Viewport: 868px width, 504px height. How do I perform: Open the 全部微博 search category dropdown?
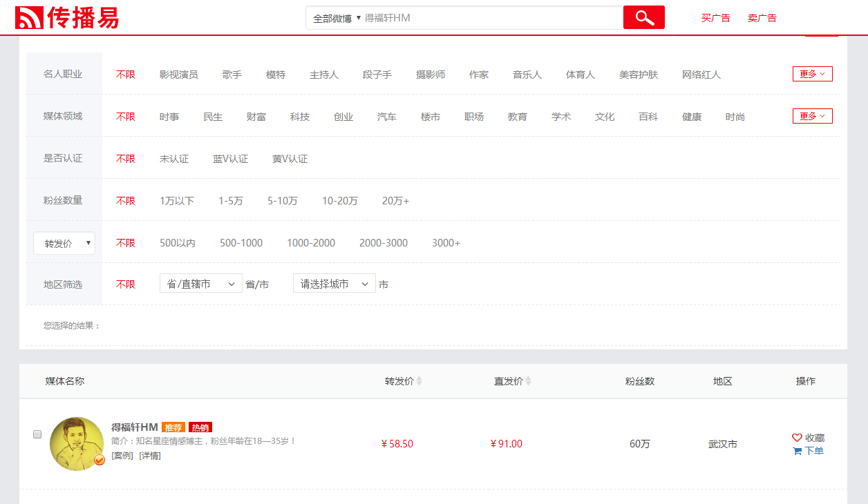pyautogui.click(x=337, y=18)
